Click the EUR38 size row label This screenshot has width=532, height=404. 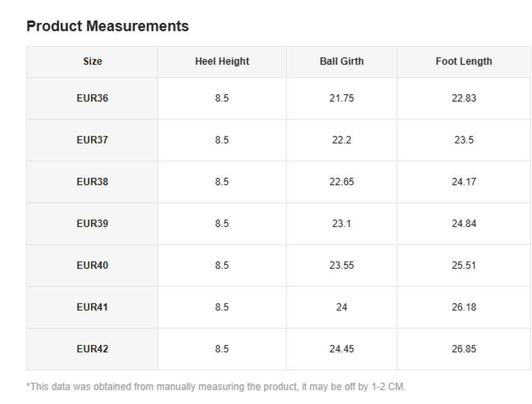tap(92, 182)
